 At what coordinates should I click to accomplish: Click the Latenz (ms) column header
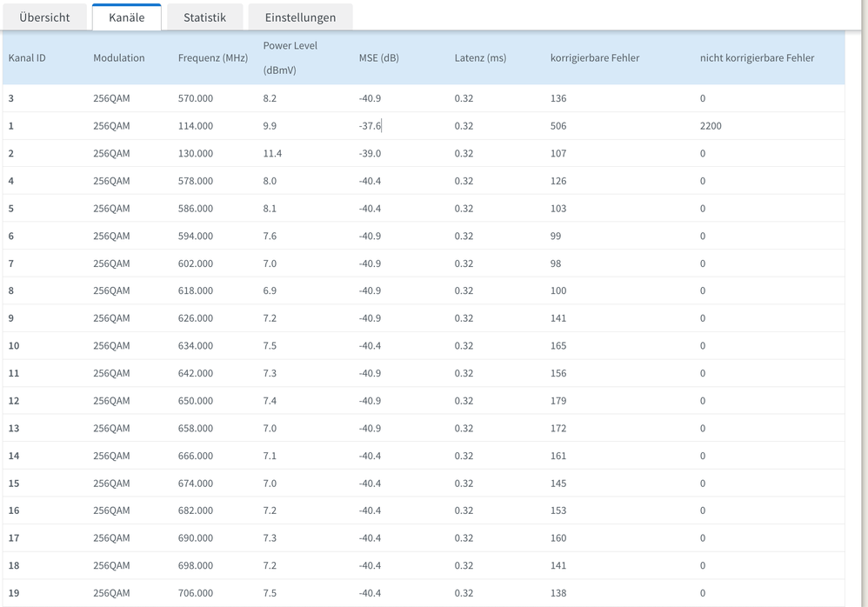click(x=480, y=58)
